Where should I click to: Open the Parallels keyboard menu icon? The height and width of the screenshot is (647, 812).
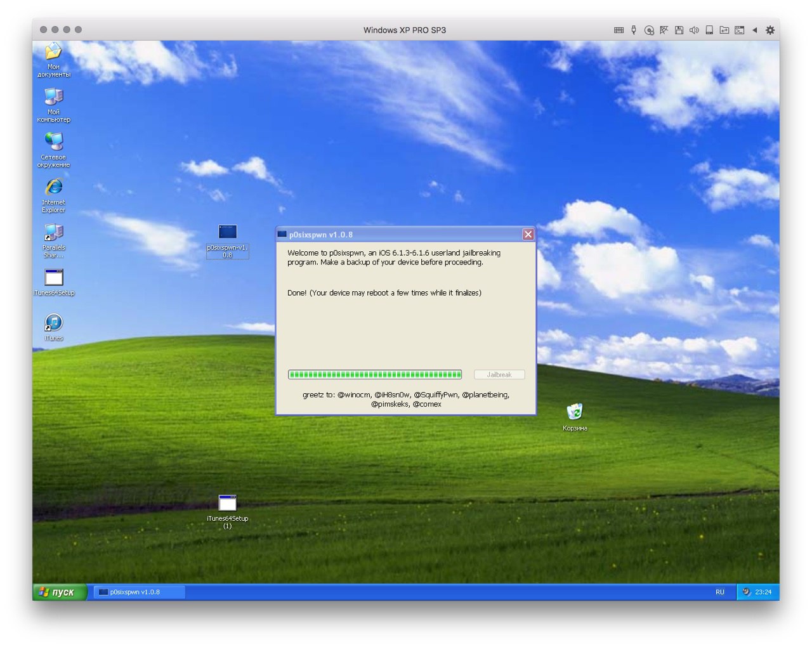pos(619,30)
